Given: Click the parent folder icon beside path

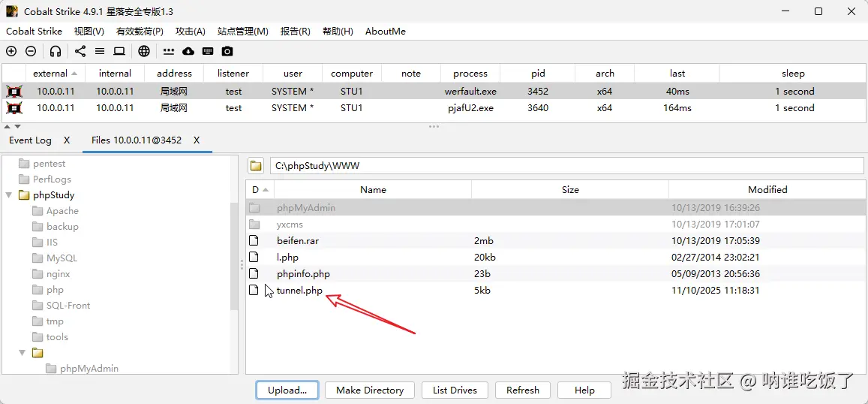Looking at the screenshot, I should [256, 166].
